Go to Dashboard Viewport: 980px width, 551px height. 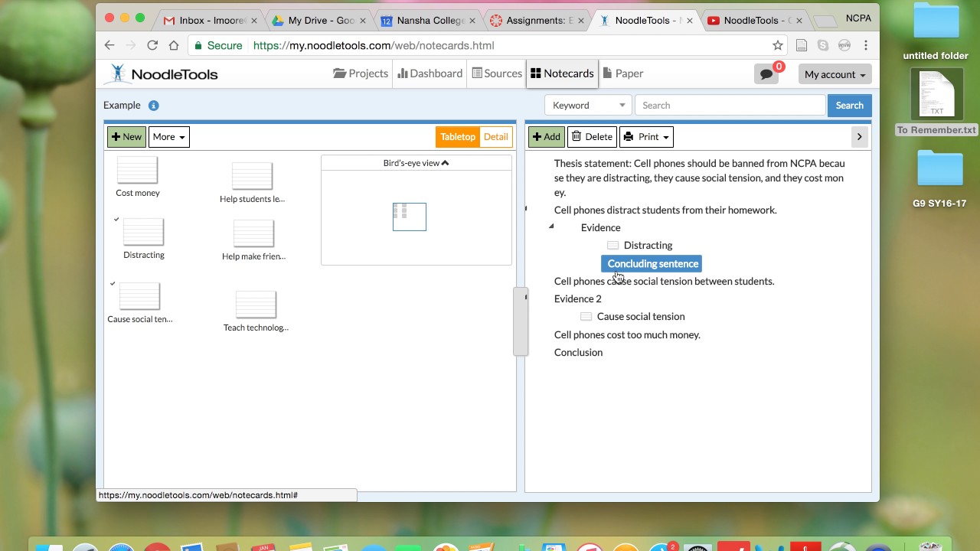tap(430, 73)
